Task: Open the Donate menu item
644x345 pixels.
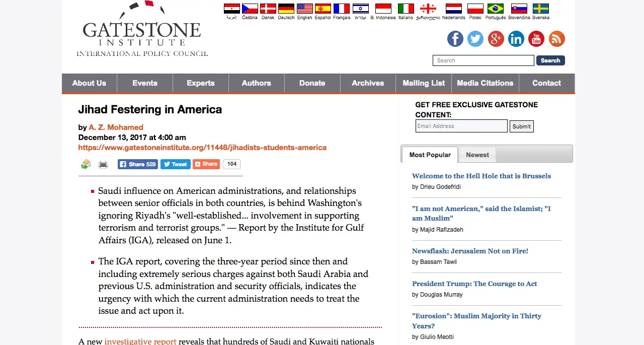Action: [x=312, y=83]
